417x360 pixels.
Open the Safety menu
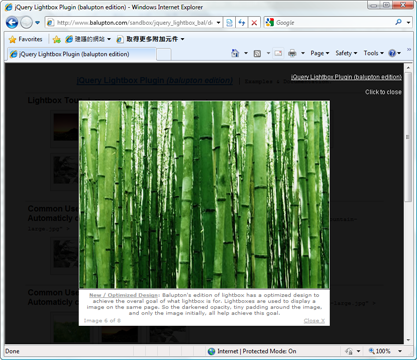pyautogui.click(x=346, y=53)
